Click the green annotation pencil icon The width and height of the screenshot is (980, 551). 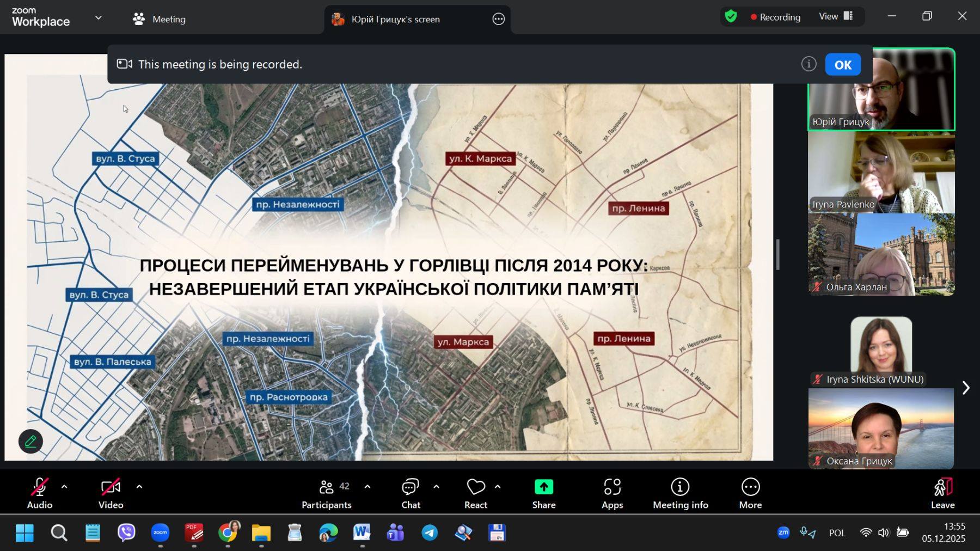click(30, 442)
